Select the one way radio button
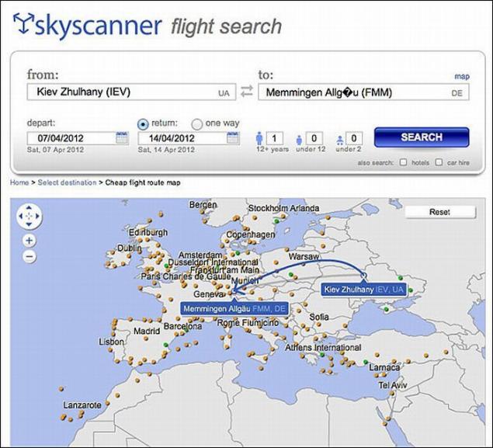The height and width of the screenshot is (448, 493). pos(197,124)
